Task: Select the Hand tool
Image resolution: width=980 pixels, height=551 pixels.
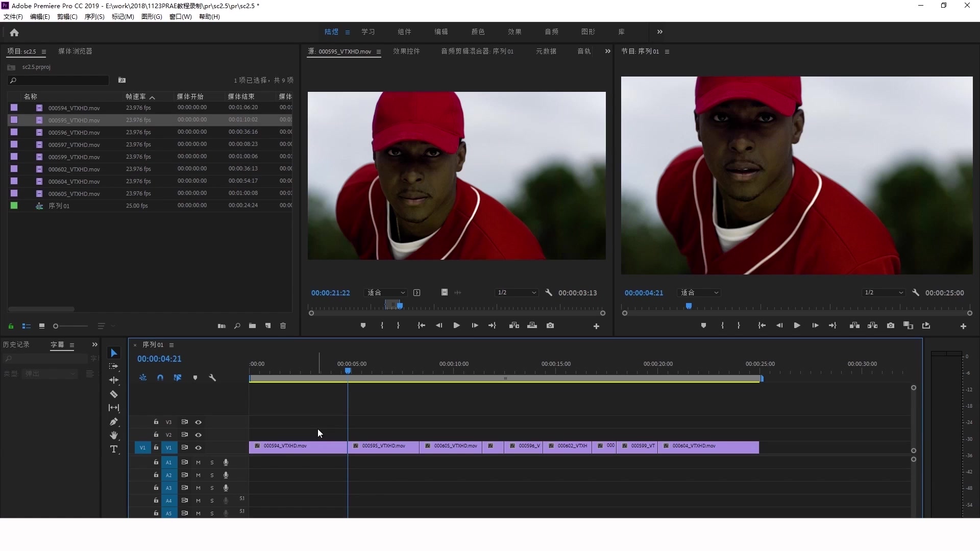Action: tap(114, 435)
